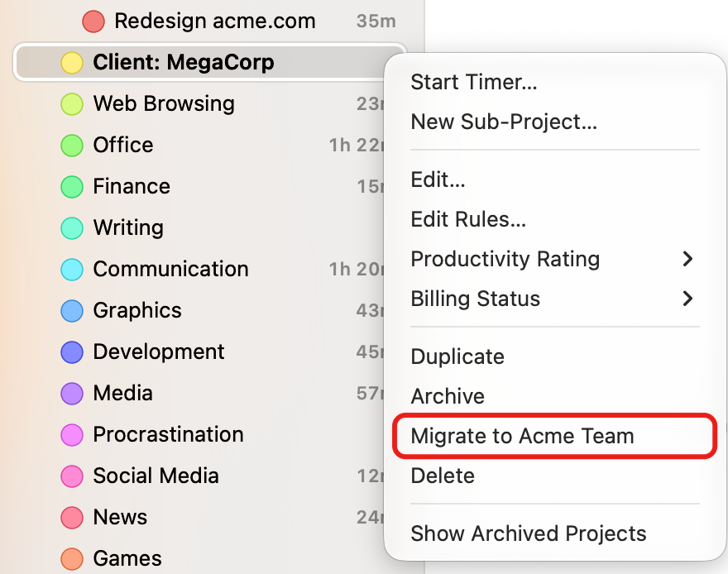The height and width of the screenshot is (574, 728).
Task: Select the Finance project row
Action: pos(200,186)
